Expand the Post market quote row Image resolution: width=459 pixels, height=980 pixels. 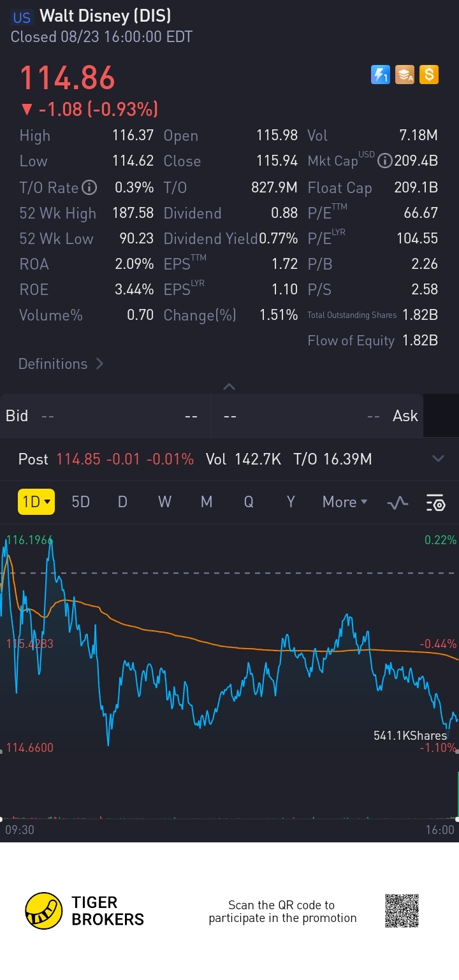click(x=438, y=459)
